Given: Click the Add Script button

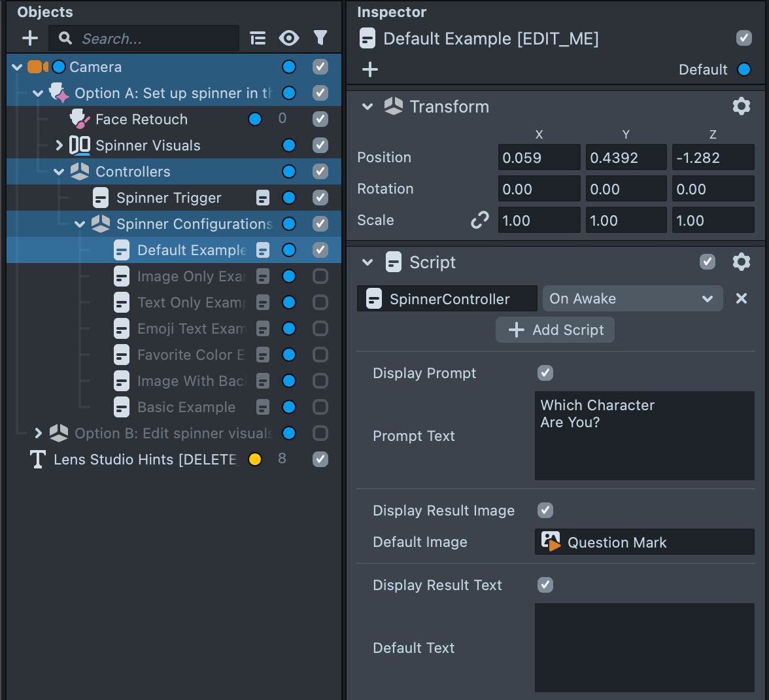Looking at the screenshot, I should click(x=555, y=330).
